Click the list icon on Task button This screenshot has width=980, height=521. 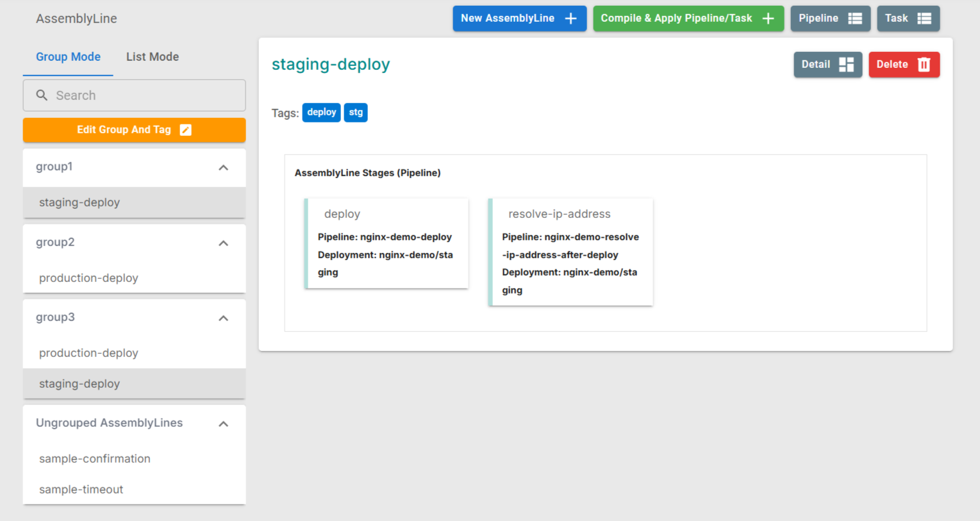tap(924, 19)
